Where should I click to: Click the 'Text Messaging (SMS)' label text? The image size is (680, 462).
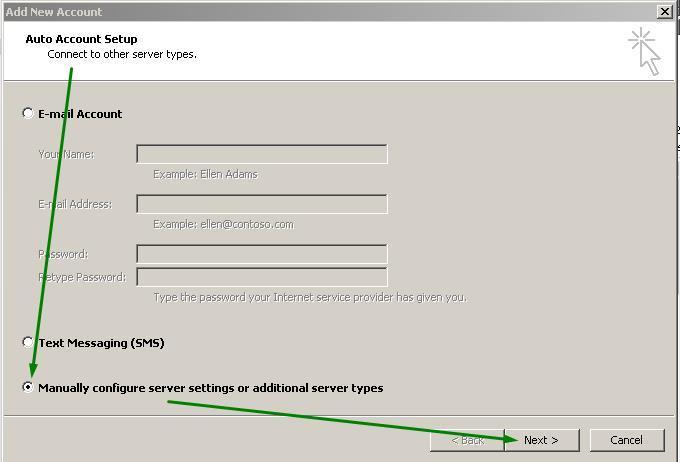(x=101, y=343)
